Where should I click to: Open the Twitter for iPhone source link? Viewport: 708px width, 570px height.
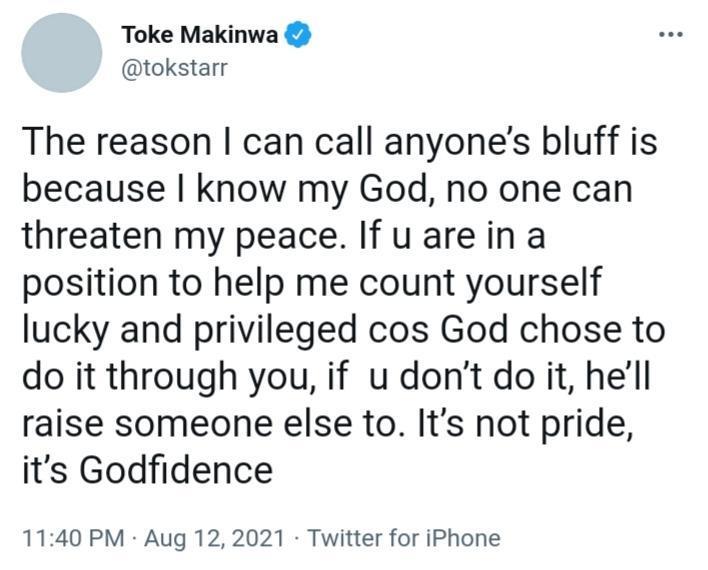404,538
